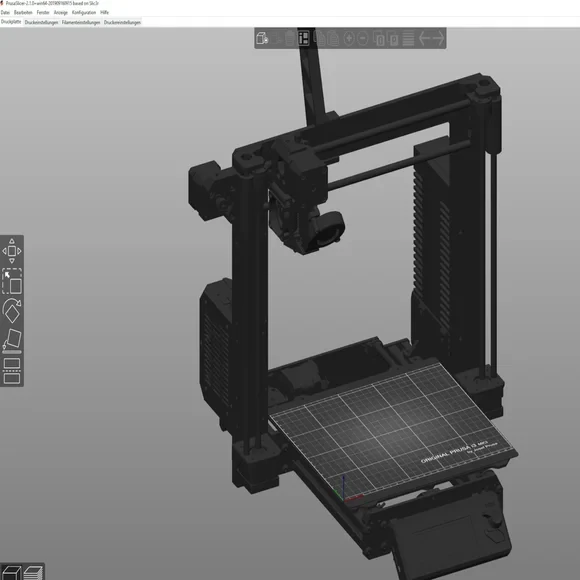
Task: Click the Redo right arrow
Action: point(439,38)
